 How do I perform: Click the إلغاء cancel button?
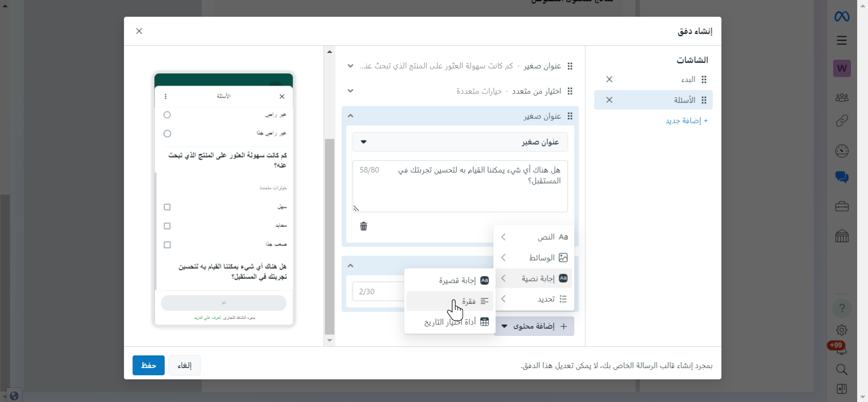[184, 365]
